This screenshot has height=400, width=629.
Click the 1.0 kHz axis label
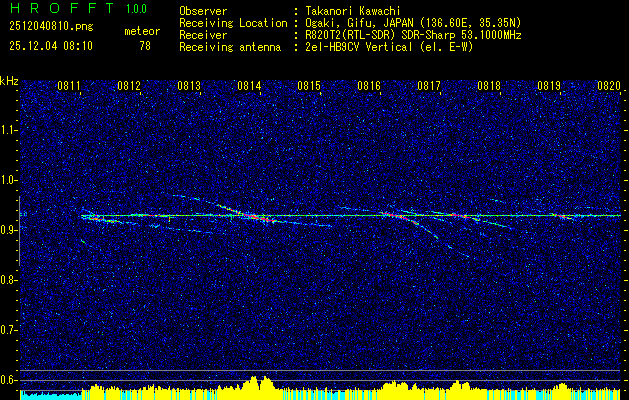[8, 181]
